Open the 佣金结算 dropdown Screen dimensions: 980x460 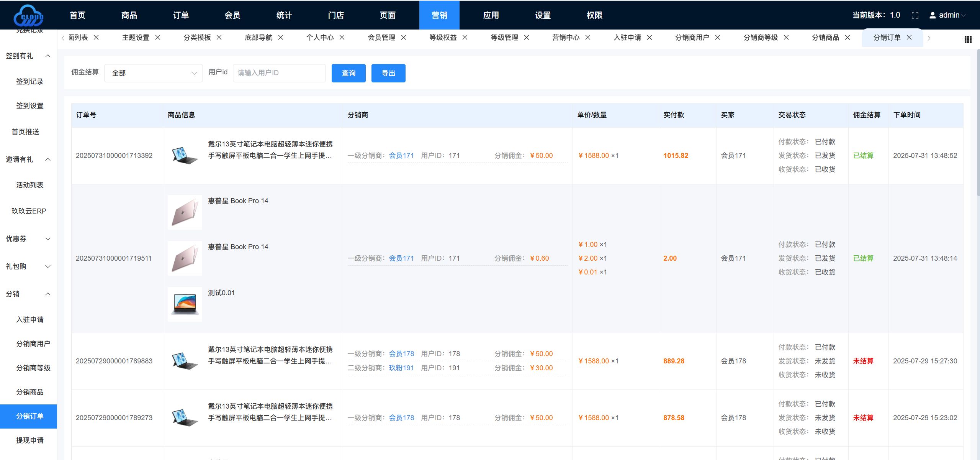coord(153,73)
